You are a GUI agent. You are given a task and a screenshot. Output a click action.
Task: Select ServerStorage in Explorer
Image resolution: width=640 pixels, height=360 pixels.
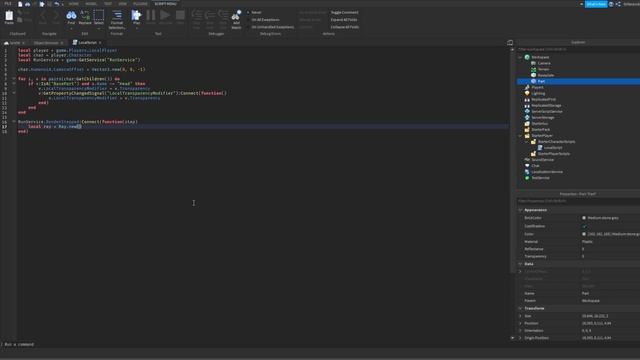click(x=542, y=118)
